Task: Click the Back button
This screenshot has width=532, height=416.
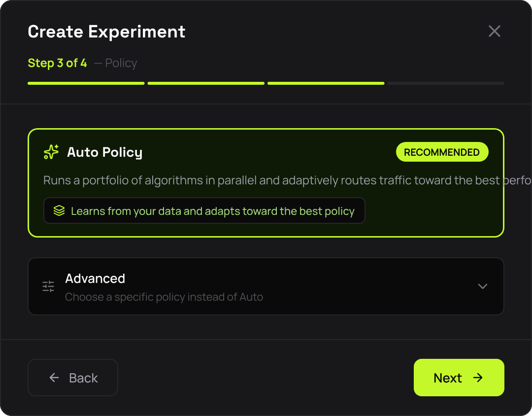Action: pos(72,378)
